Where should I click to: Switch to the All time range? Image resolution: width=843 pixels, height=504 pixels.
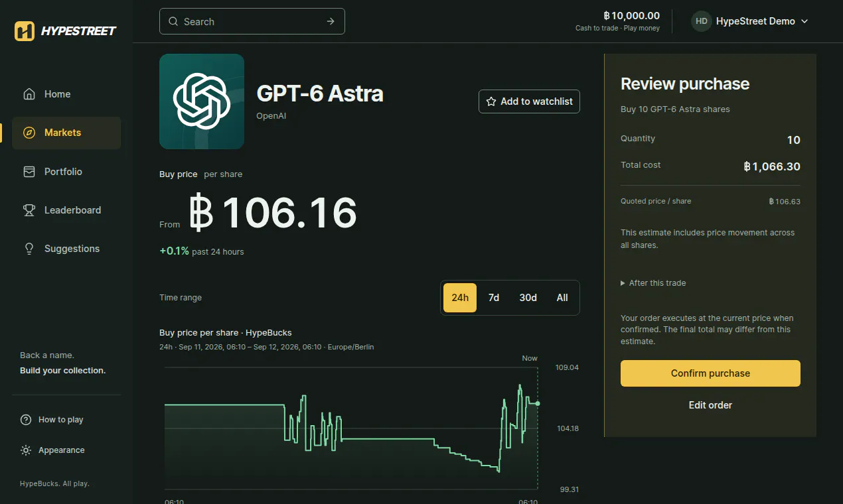pos(562,297)
